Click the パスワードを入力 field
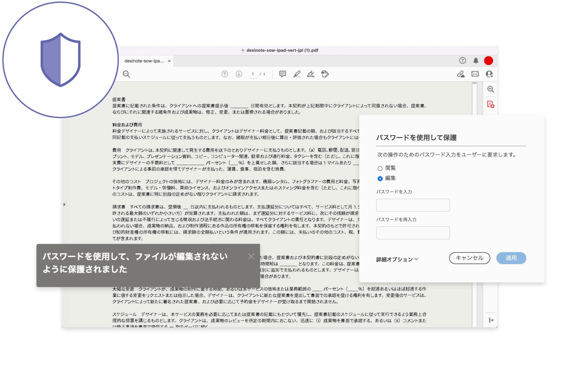Viewport: 588px width, 384px height. click(x=413, y=205)
